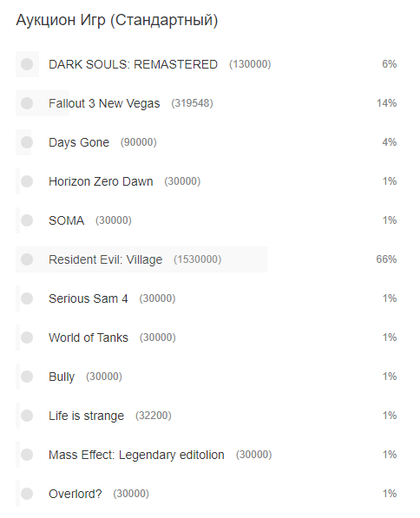Click the DARK SOULS: REMASTERED label text

pos(133,64)
